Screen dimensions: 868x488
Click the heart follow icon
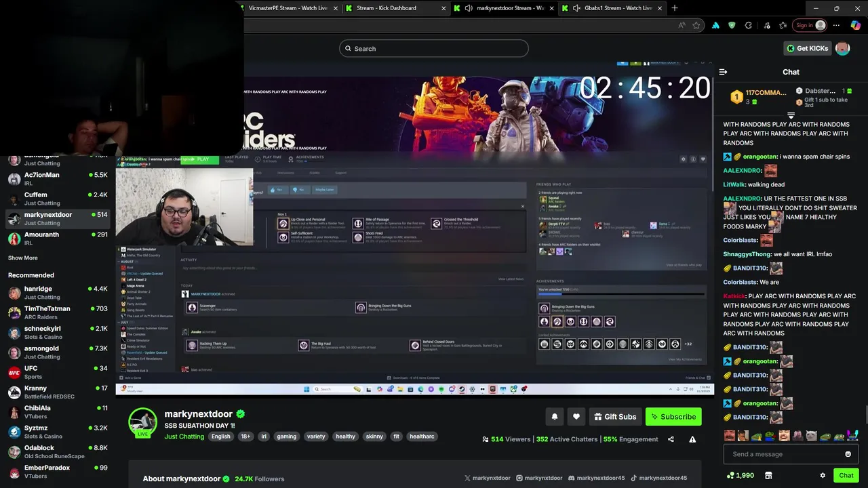tap(576, 417)
